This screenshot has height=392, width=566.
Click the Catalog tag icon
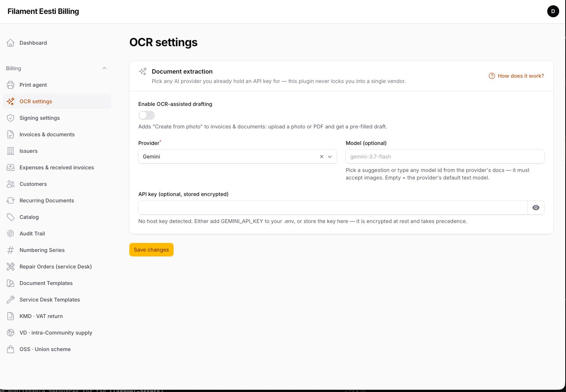(11, 217)
